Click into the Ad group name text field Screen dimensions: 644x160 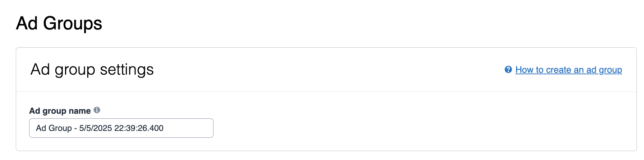point(121,128)
